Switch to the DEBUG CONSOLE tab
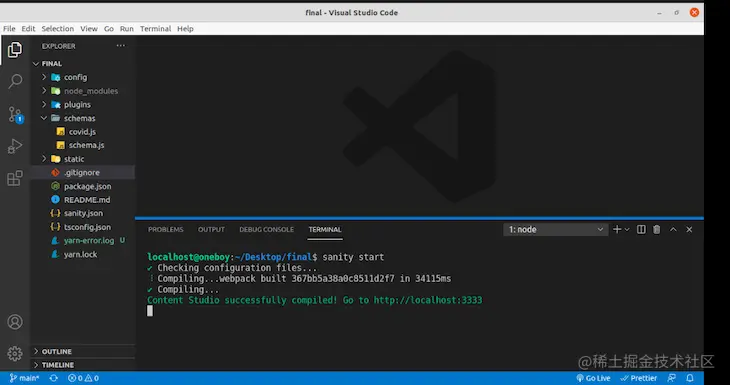Screen dimensions: 730x385 pyautogui.click(x=266, y=230)
